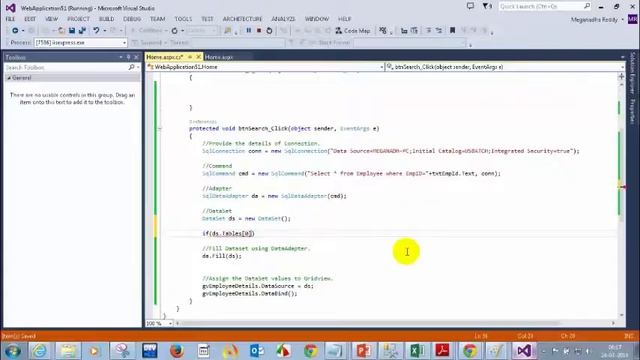Open the Undo history dropdown arrow
640x360 pixels.
pos(104,31)
